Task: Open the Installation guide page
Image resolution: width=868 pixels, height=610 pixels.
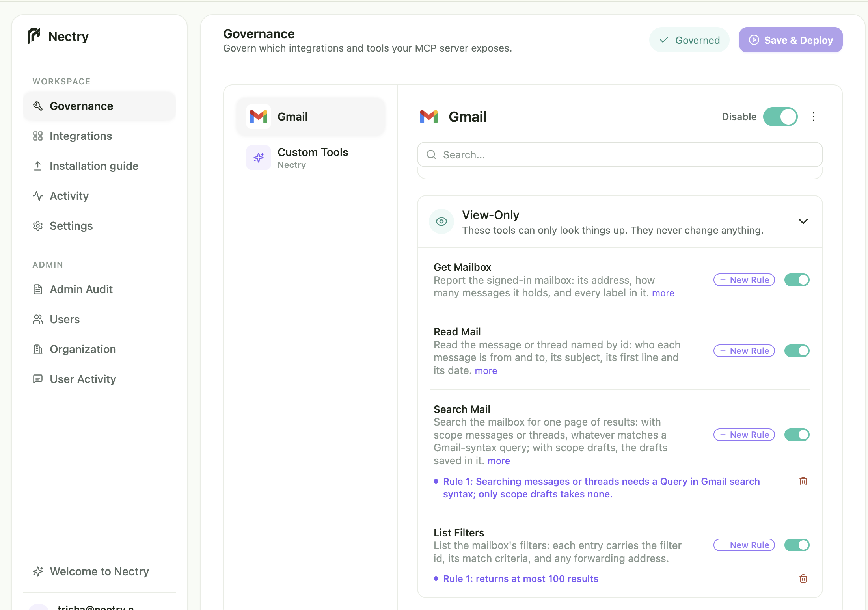Action: coord(99,166)
